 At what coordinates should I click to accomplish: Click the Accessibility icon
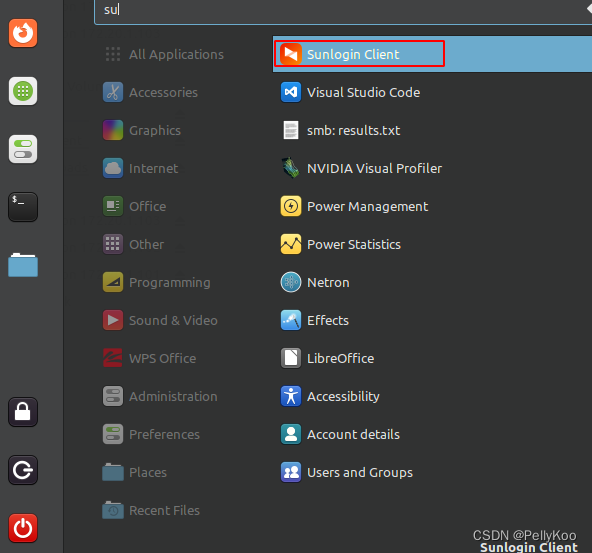291,396
